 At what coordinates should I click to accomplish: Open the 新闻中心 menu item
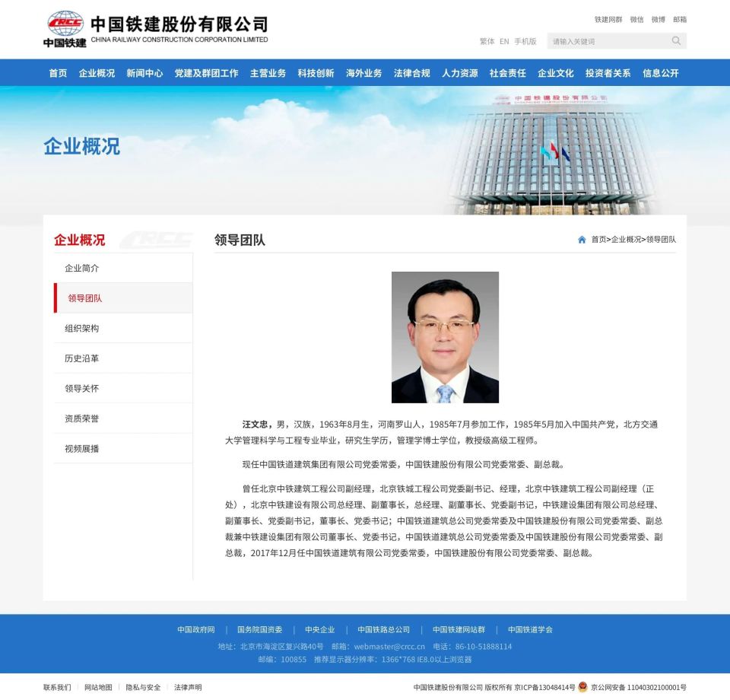point(144,73)
